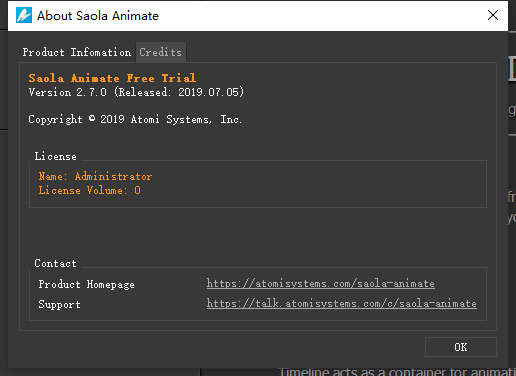
Task: Open the talk.atomisystems.com support link
Action: [341, 304]
